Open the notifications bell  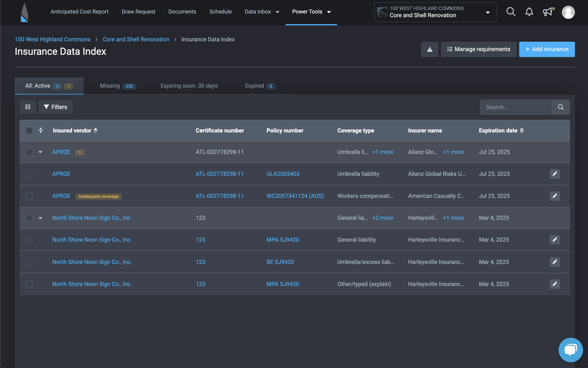pos(529,12)
